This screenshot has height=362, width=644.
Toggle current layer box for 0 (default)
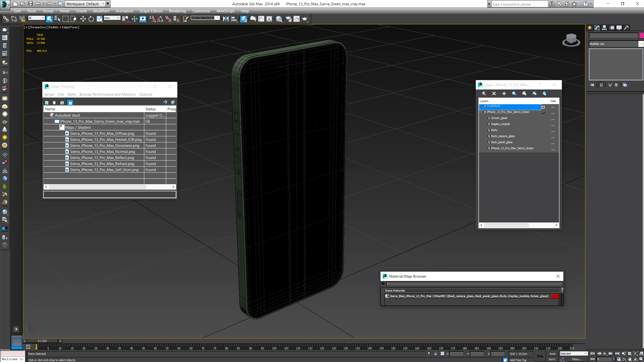click(543, 107)
